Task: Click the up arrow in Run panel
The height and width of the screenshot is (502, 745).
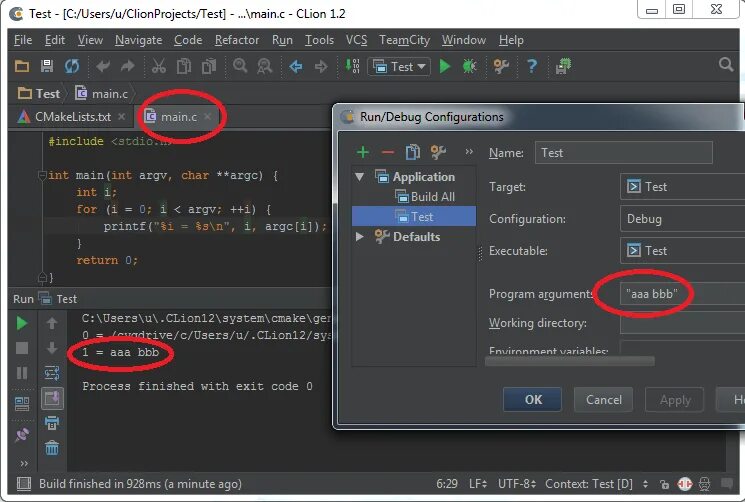Action: (x=52, y=323)
